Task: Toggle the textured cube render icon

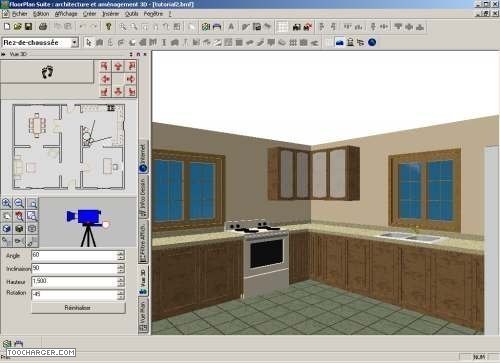Action: pos(19,229)
